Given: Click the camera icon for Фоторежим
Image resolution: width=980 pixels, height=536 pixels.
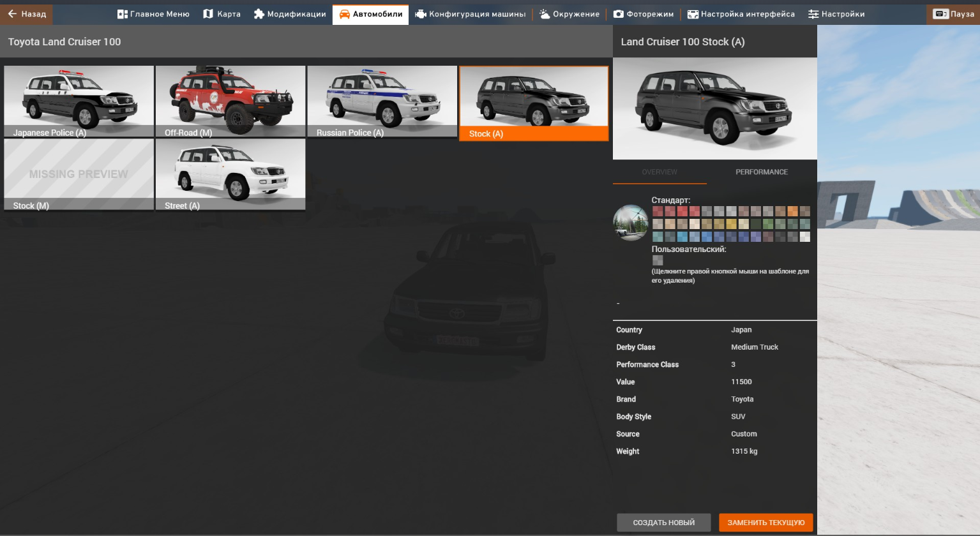Looking at the screenshot, I should tap(618, 13).
